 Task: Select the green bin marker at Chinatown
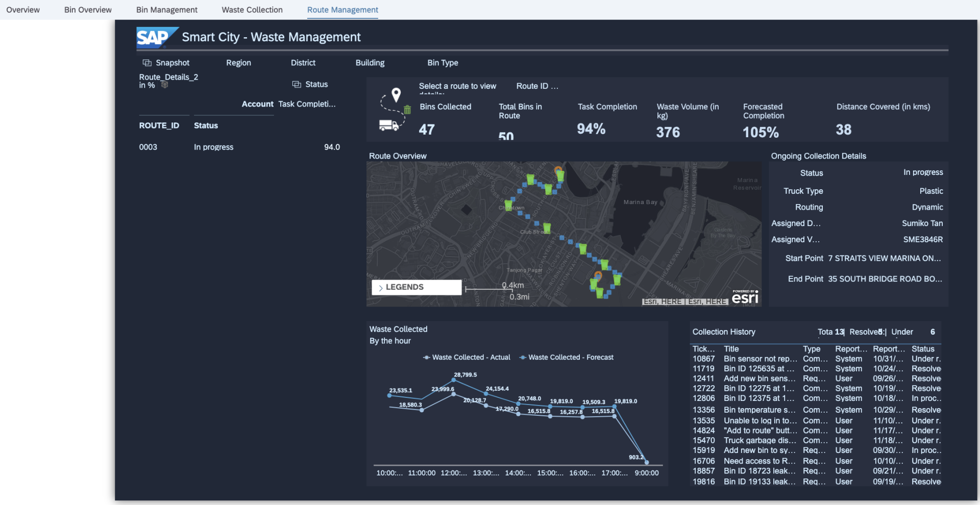tap(508, 205)
